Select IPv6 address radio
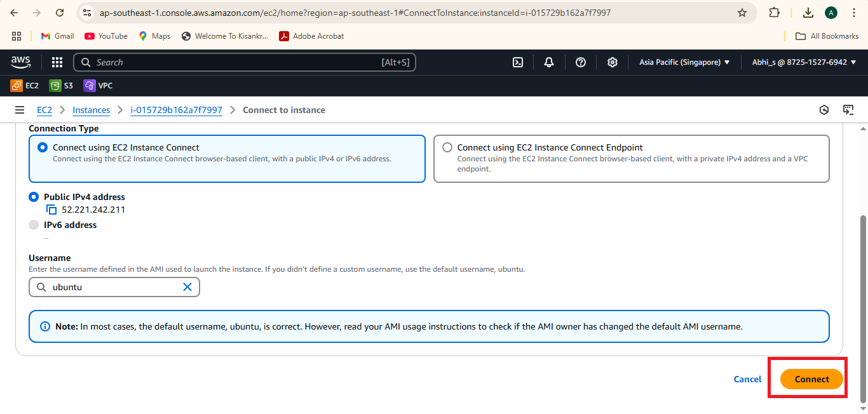Screen dimensions: 868x414 pyautogui.click(x=34, y=225)
